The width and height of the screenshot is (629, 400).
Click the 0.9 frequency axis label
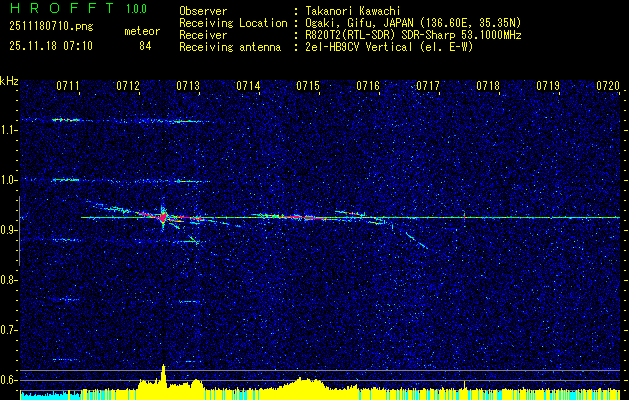[x=7, y=230]
